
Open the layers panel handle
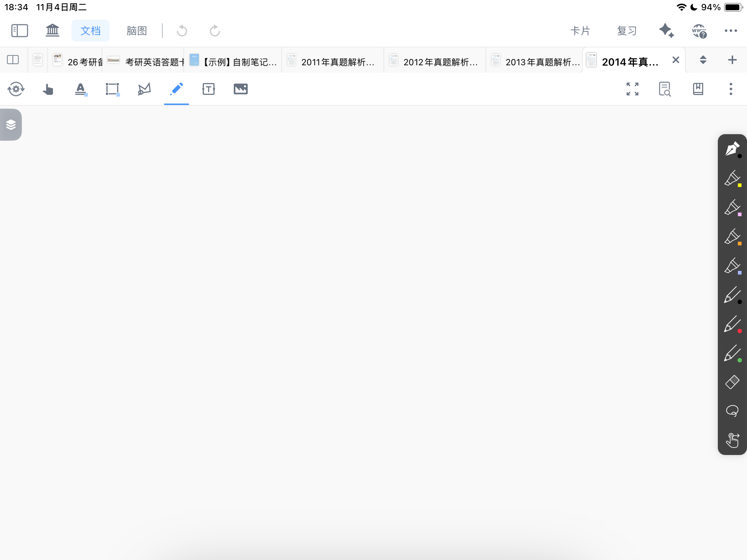click(x=11, y=125)
